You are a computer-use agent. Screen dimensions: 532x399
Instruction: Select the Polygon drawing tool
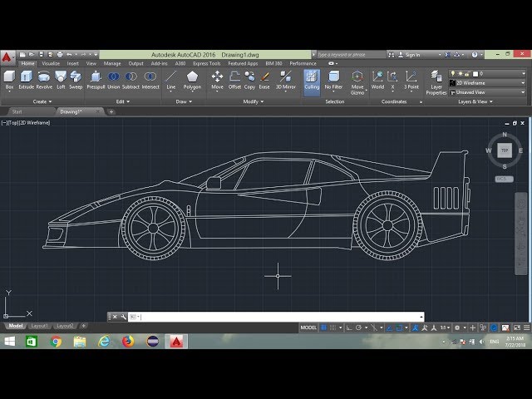(192, 80)
